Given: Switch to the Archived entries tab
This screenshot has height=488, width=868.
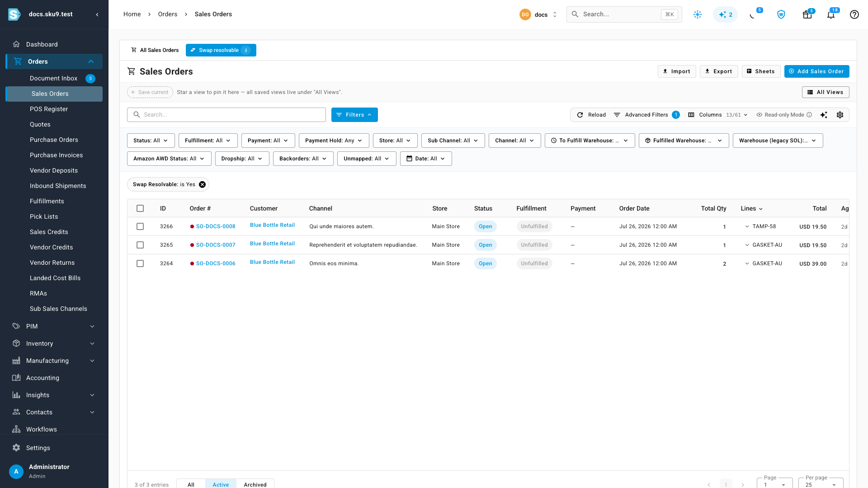Looking at the screenshot, I should pyautogui.click(x=255, y=484).
